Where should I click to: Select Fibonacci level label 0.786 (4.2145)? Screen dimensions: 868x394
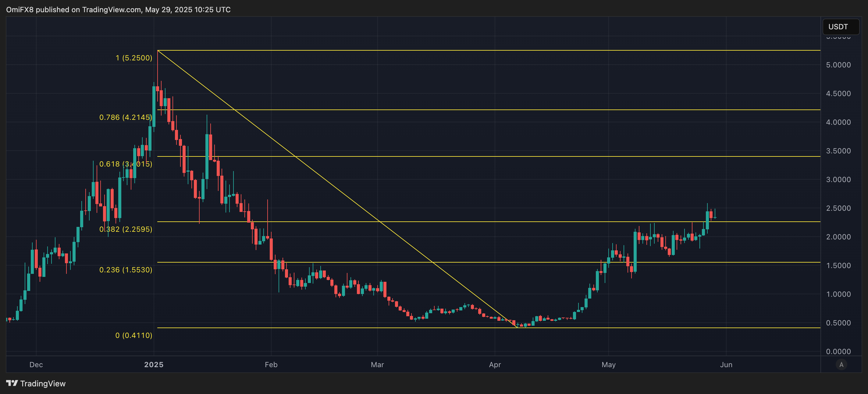coord(126,117)
